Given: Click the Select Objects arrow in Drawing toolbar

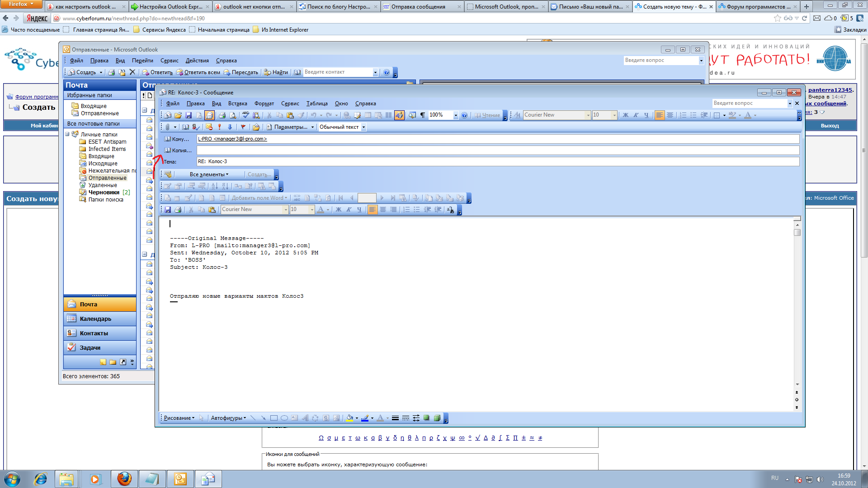Looking at the screenshot, I should (201, 418).
